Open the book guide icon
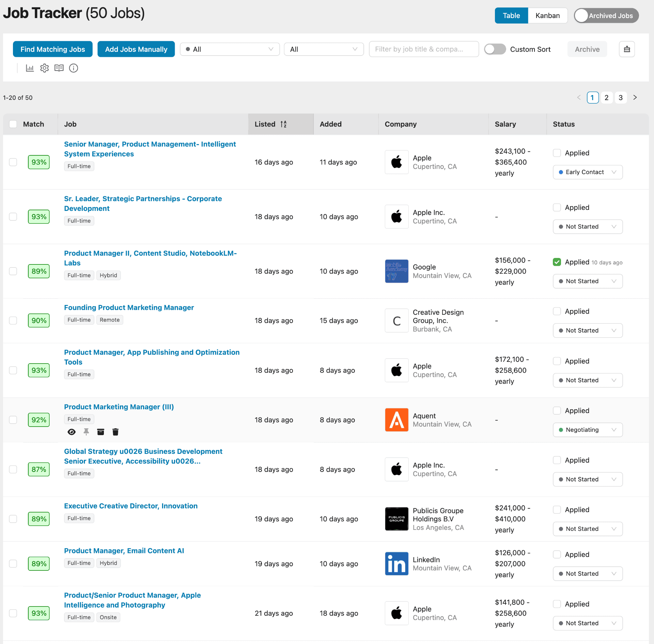 point(59,68)
